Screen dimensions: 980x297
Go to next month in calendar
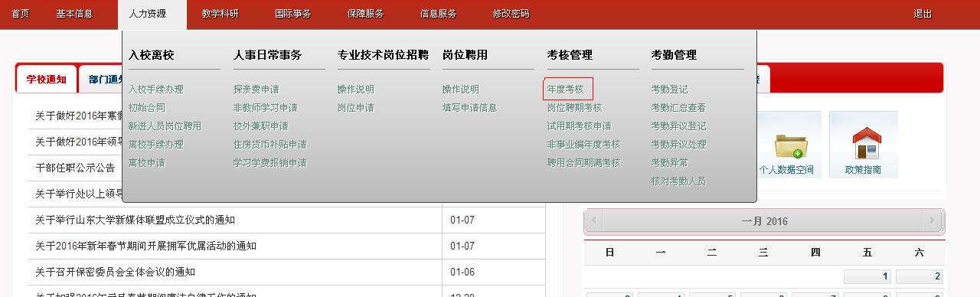[932, 221]
